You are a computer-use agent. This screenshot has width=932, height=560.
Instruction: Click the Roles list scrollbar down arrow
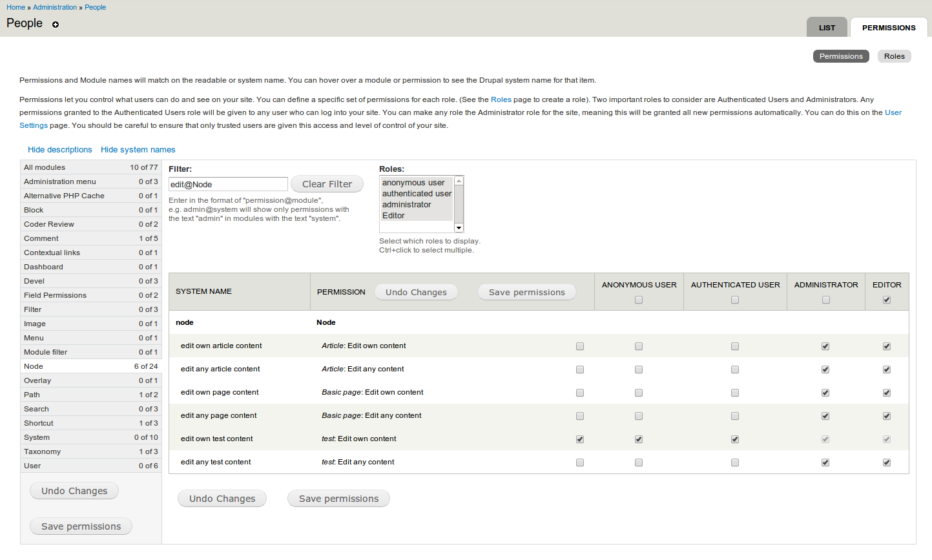coord(459,227)
